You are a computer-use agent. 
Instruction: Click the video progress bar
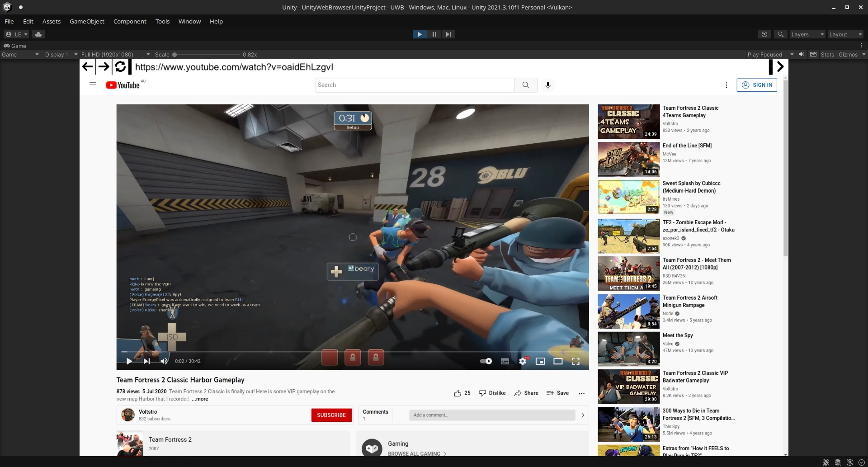point(353,352)
